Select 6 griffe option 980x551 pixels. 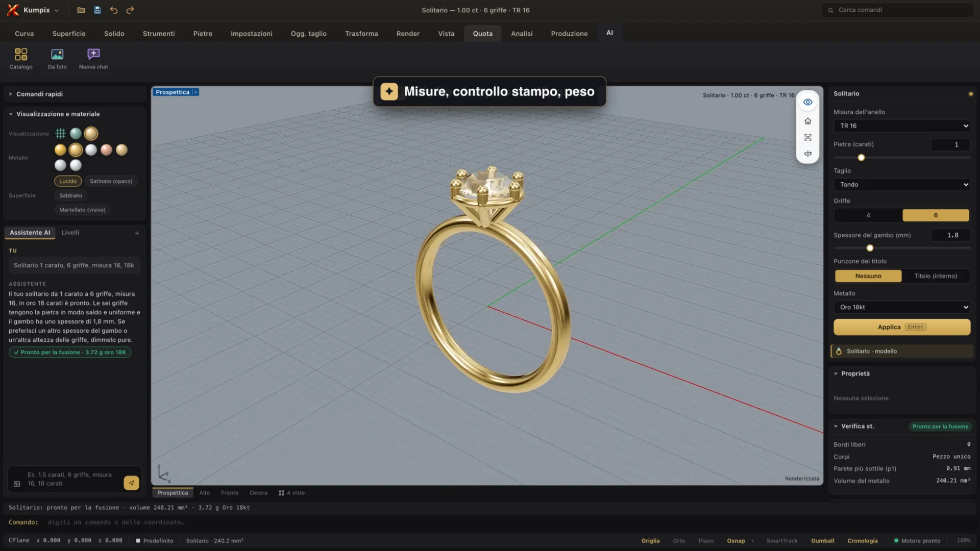[936, 215]
